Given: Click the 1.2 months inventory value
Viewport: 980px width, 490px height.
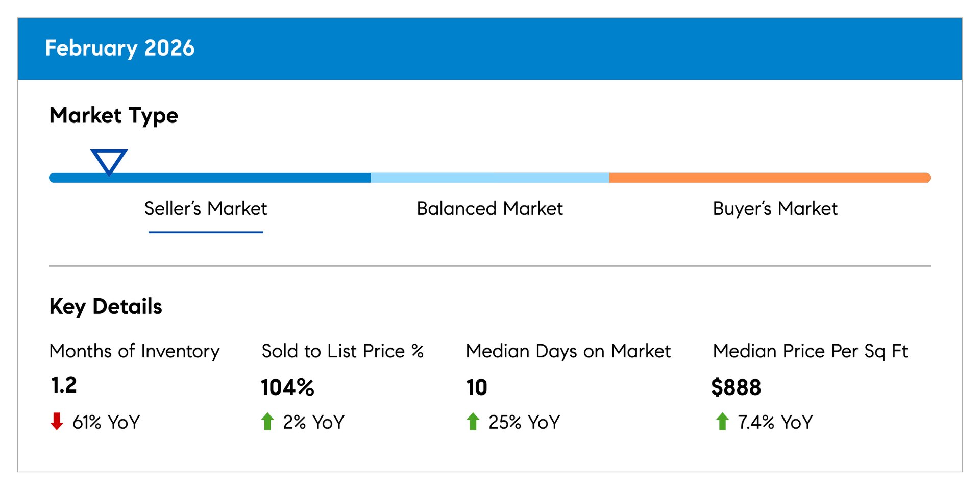Looking at the screenshot, I should [64, 385].
